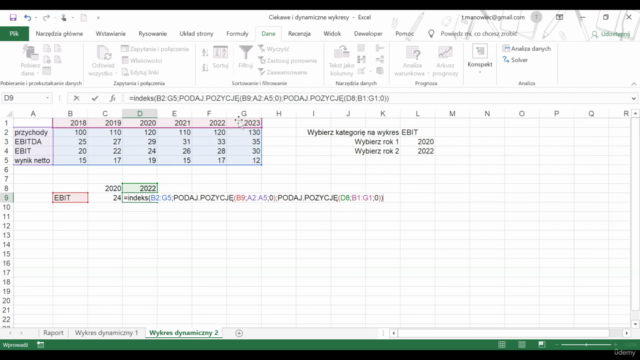
Task: Switch to Page Layout view icon
Action: 522,345
